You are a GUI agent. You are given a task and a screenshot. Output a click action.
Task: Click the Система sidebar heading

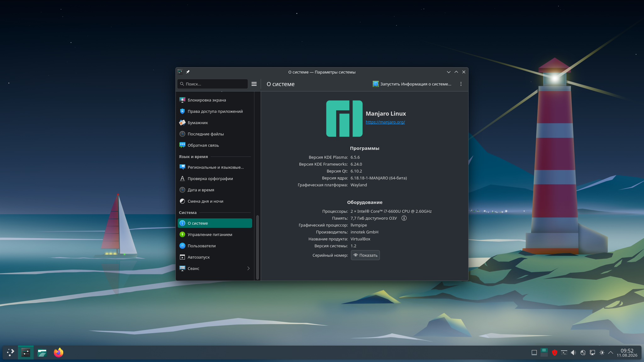tap(188, 212)
